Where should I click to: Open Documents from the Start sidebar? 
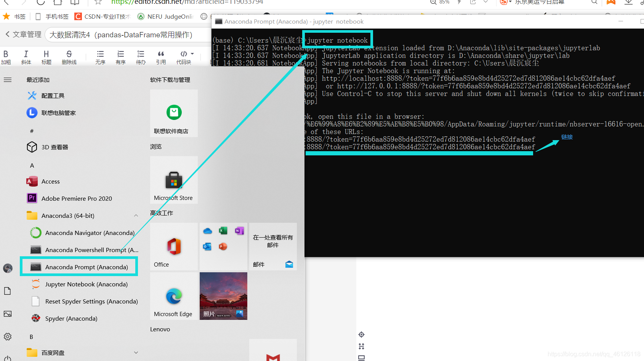(x=8, y=291)
